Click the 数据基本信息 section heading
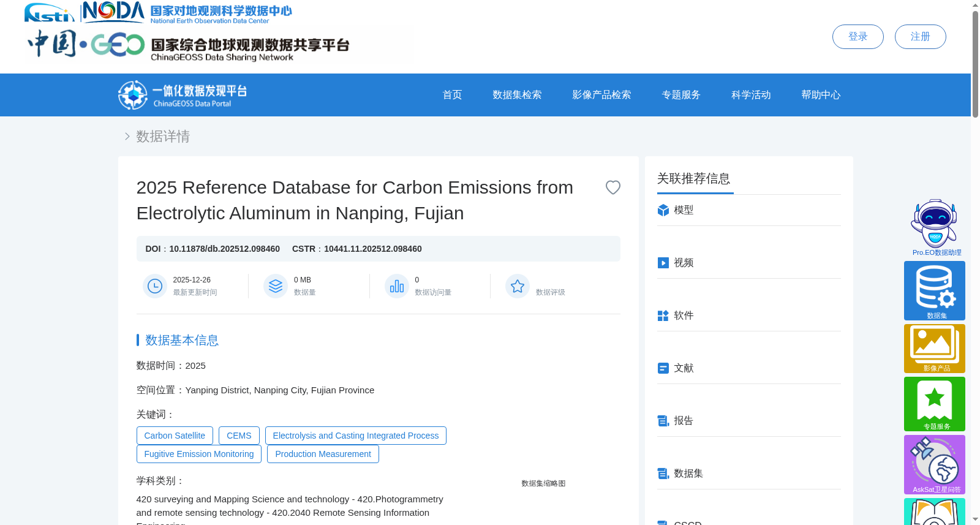 (x=182, y=340)
